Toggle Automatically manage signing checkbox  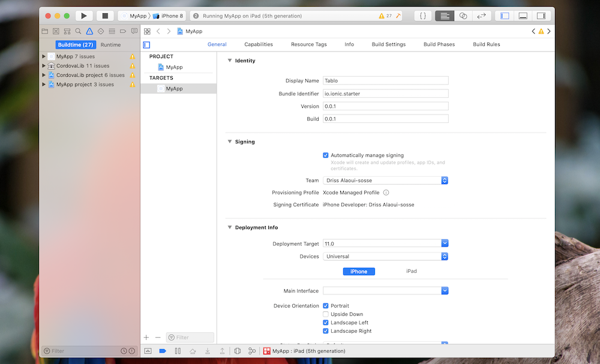pos(326,155)
